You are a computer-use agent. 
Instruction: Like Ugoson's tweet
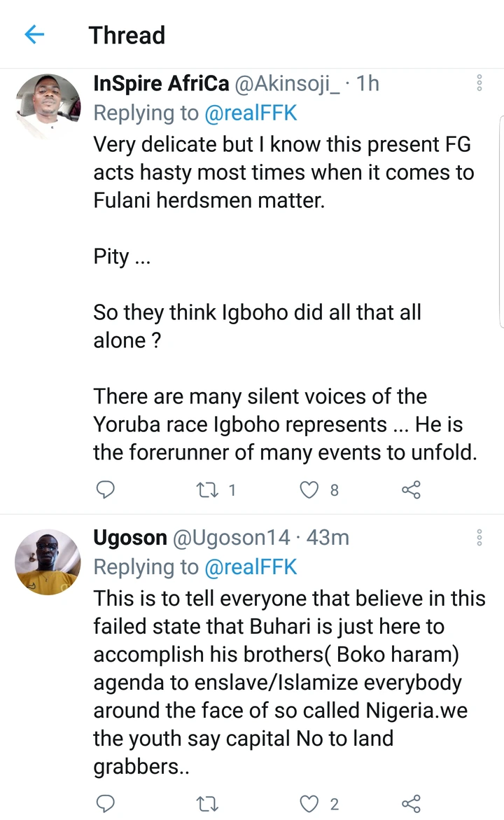(309, 804)
